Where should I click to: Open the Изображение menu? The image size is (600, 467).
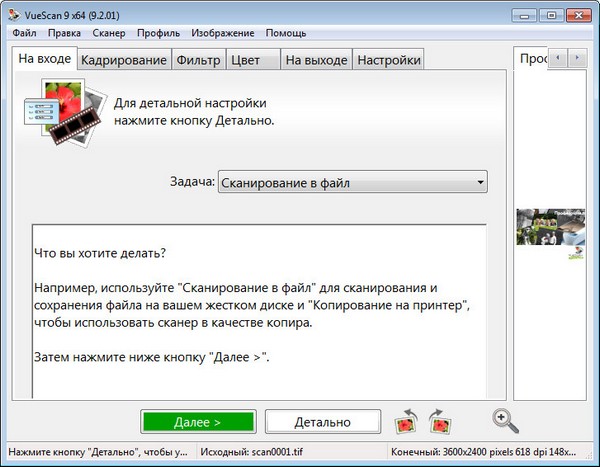point(222,33)
